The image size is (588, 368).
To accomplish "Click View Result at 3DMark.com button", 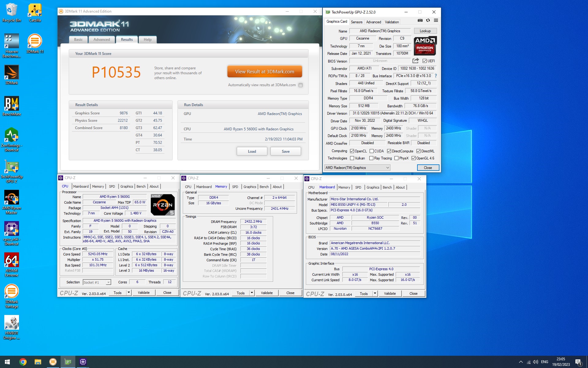I will [265, 71].
